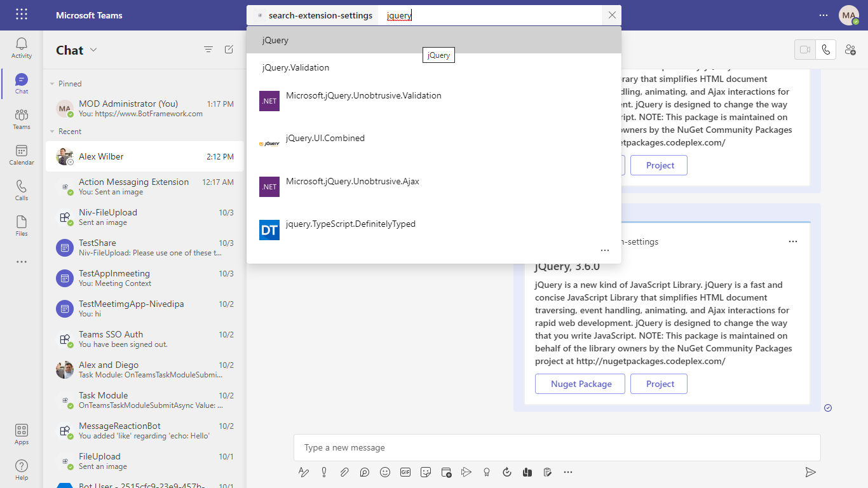868x488 pixels.
Task: Click the app launcher waffle icon
Action: click(x=22, y=15)
